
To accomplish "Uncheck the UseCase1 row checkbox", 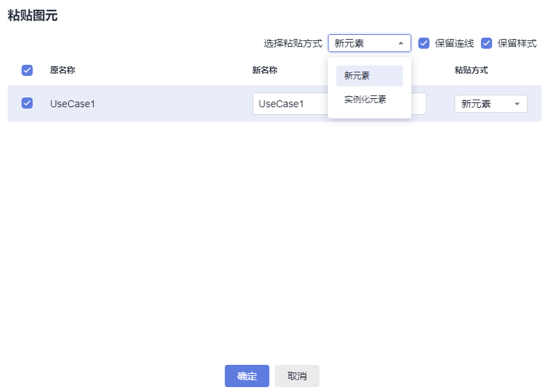I will coord(27,103).
